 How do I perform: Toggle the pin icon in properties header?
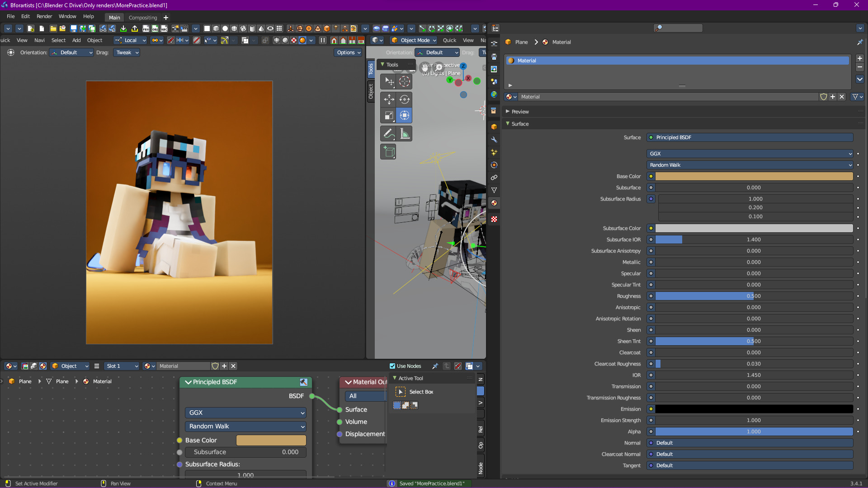point(859,42)
